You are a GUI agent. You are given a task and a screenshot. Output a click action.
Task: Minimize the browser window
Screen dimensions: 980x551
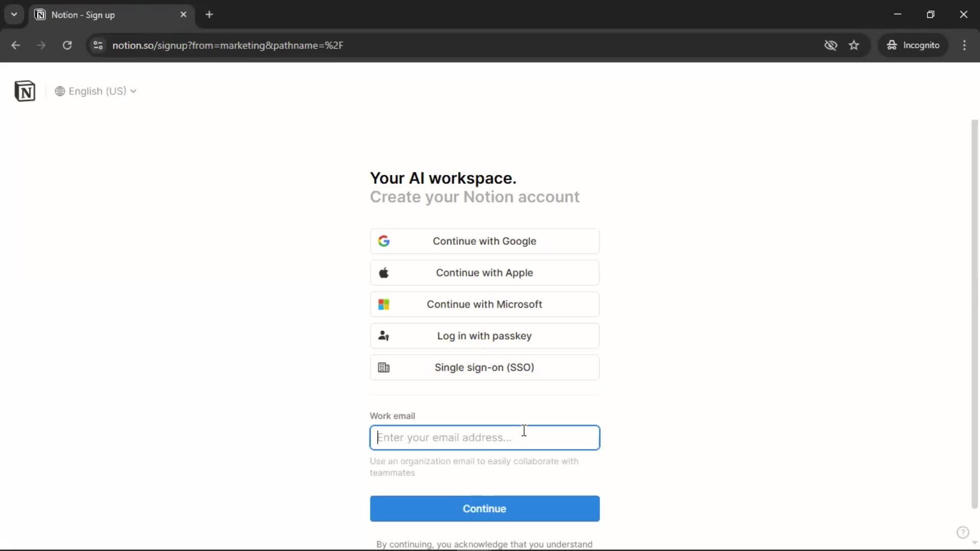coord(897,14)
